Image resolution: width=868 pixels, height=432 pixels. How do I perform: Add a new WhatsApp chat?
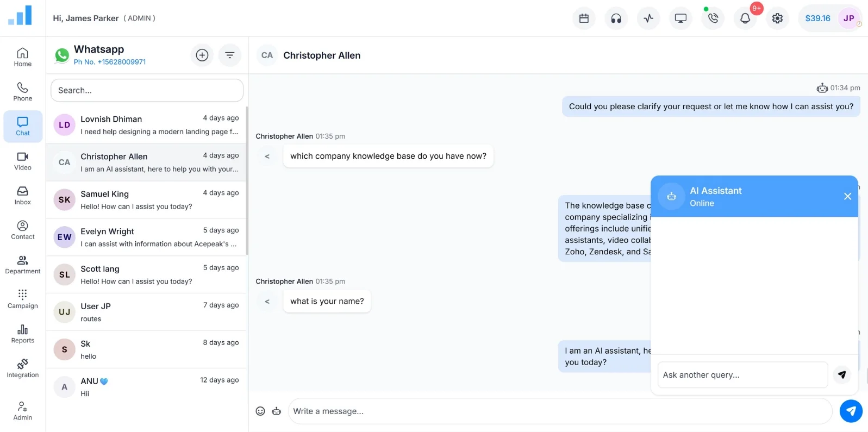[202, 55]
